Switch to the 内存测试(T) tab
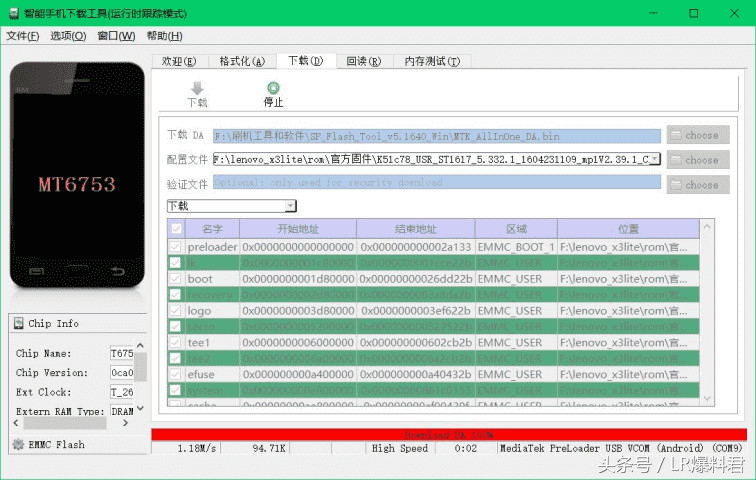Viewport: 756px width, 480px height. pyautogui.click(x=432, y=61)
